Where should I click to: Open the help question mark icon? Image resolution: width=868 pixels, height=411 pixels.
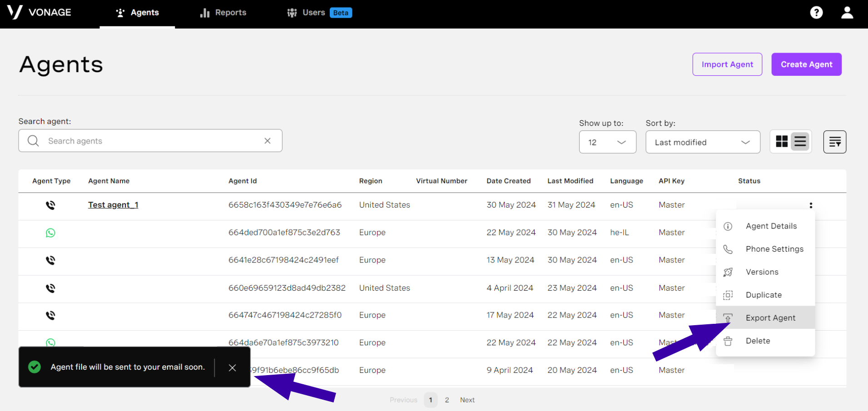[x=816, y=12]
